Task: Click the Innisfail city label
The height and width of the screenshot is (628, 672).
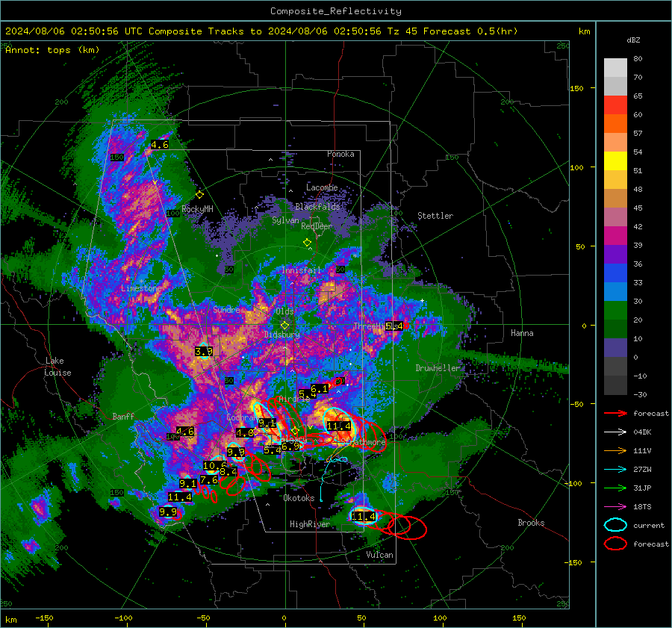Action: point(302,270)
